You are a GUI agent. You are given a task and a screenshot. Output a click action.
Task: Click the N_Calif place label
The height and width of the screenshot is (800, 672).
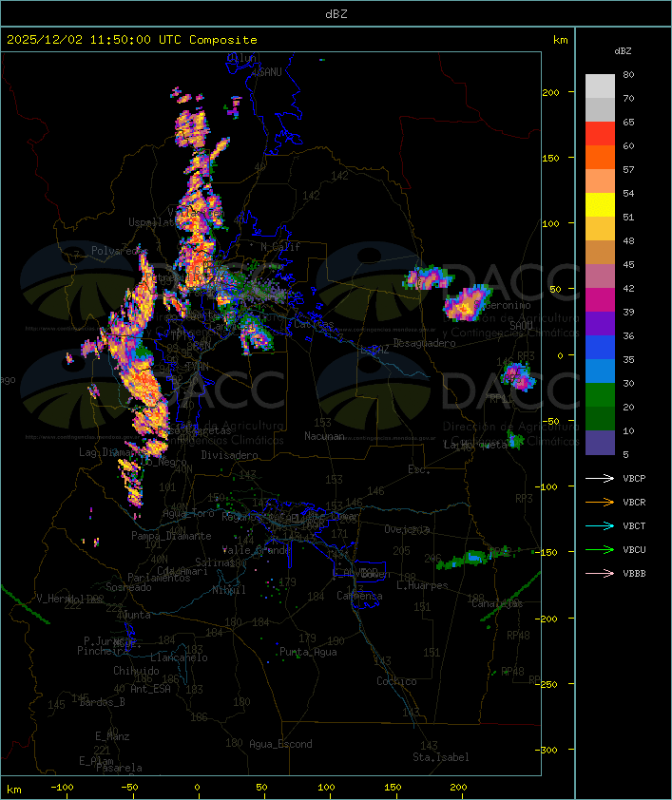(280, 247)
